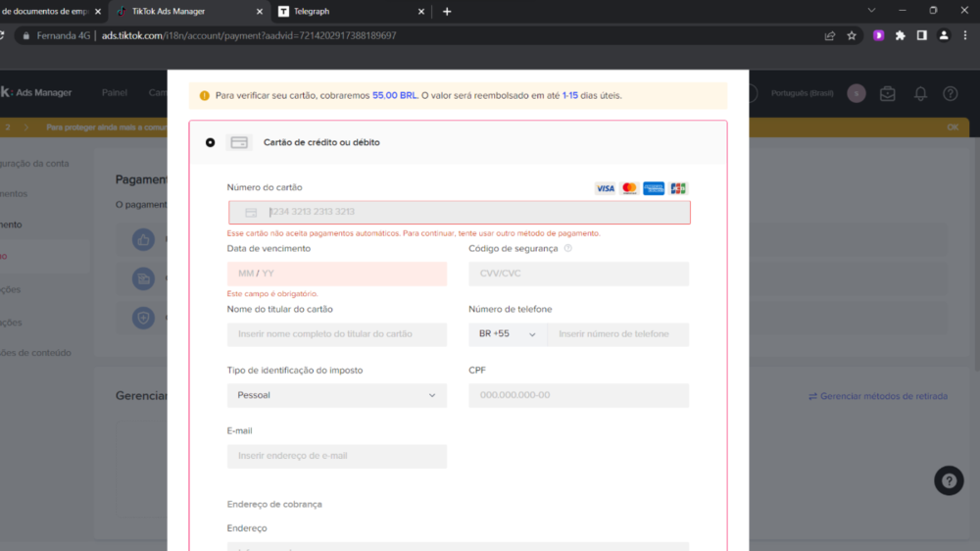This screenshot has height=551, width=980.
Task: Click the yellow banner next arrow
Action: pyautogui.click(x=26, y=127)
